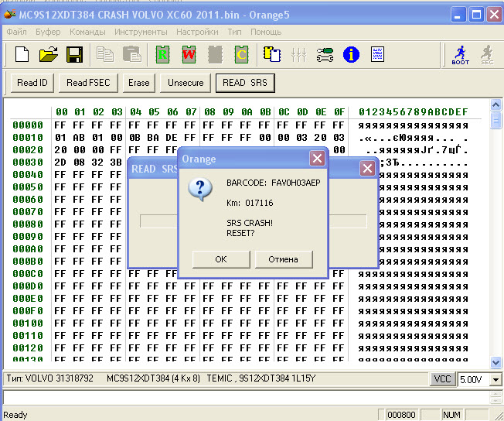This screenshot has width=504, height=421.
Task: Open the VCC voltage 5.00V dropdown
Action: (x=495, y=379)
